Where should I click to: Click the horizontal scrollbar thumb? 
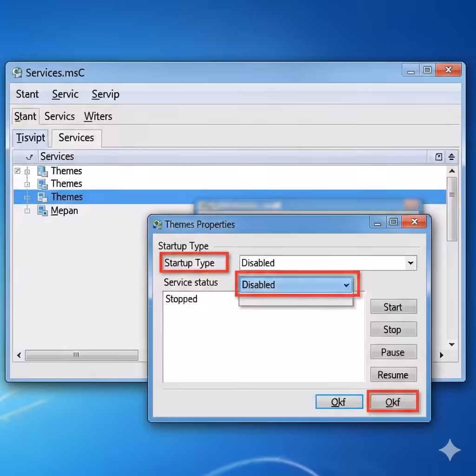coord(81,355)
